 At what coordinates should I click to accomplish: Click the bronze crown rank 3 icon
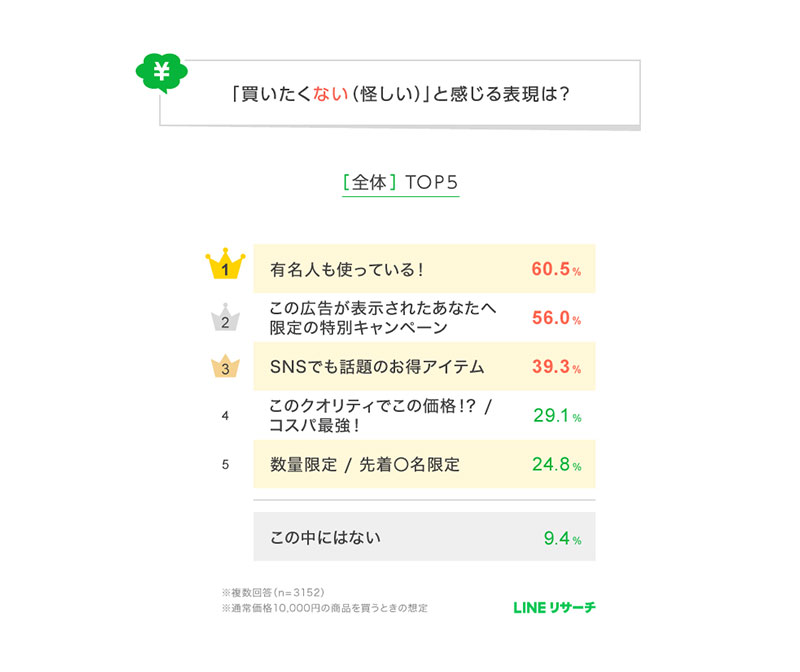225,367
